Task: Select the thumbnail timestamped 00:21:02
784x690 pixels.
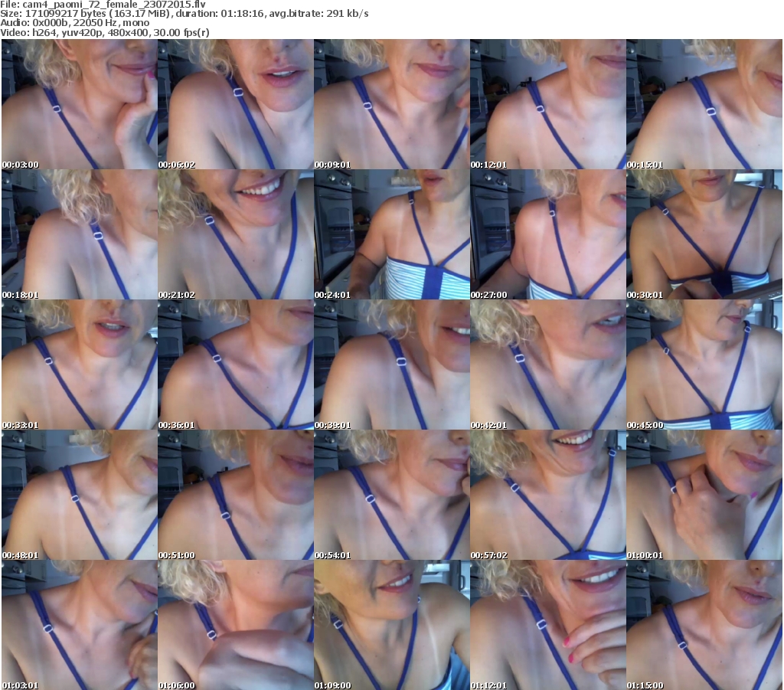Action: pyautogui.click(x=236, y=234)
